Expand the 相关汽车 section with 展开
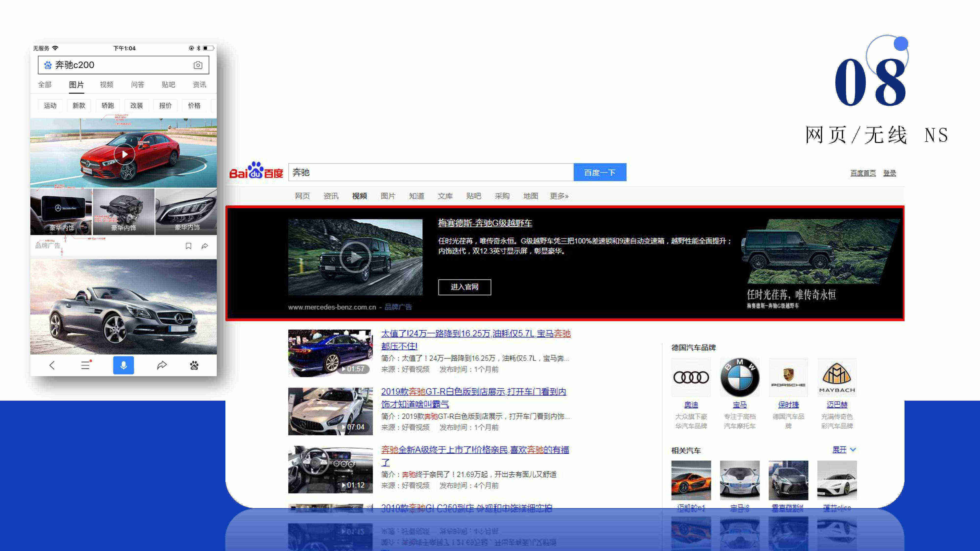The width and height of the screenshot is (980, 551). coord(844,449)
